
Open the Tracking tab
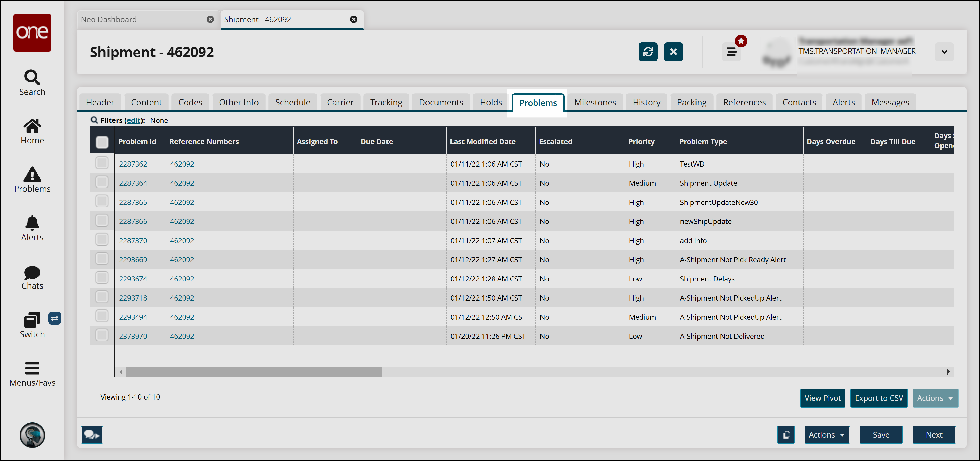point(386,102)
